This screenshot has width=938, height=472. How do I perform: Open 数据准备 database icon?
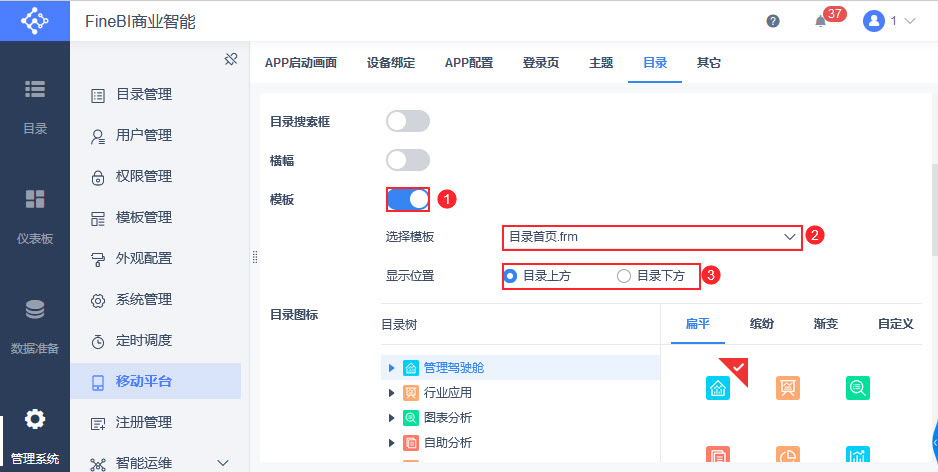(35, 309)
